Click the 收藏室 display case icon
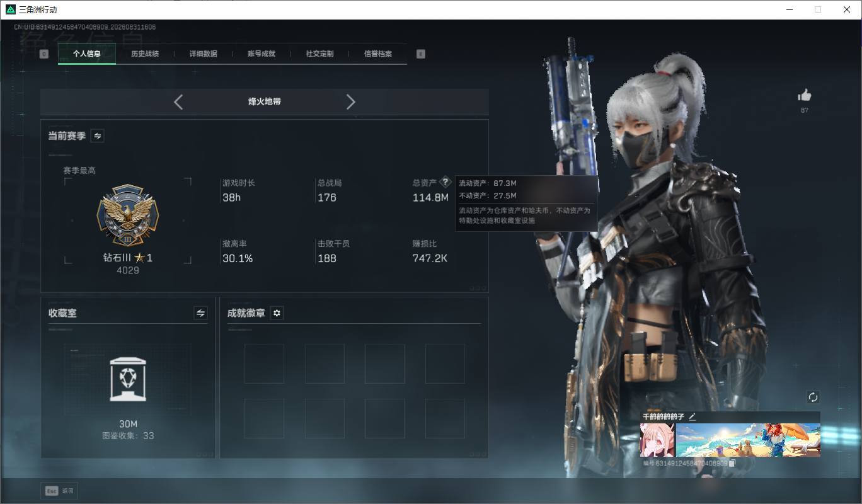This screenshot has height=504, width=862. click(128, 379)
